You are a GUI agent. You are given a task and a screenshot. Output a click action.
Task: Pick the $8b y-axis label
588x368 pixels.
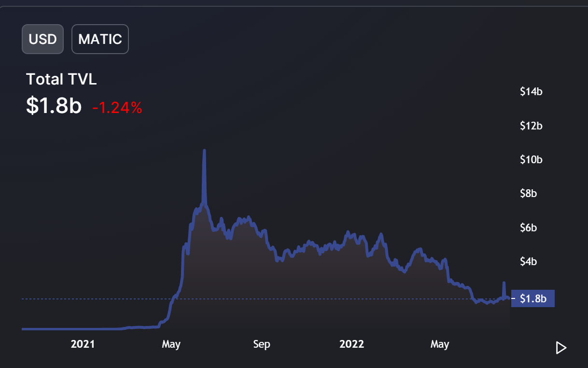[x=528, y=193]
